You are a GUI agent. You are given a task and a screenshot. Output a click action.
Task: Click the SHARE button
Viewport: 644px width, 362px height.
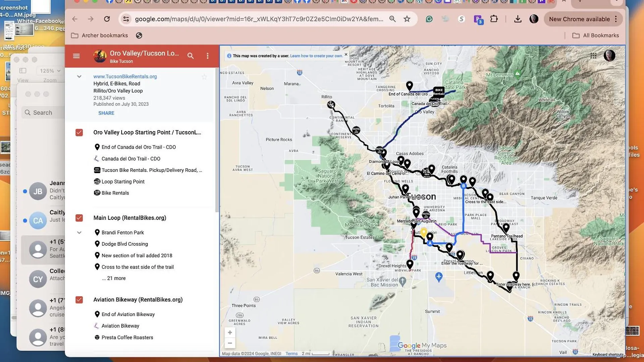click(x=106, y=113)
